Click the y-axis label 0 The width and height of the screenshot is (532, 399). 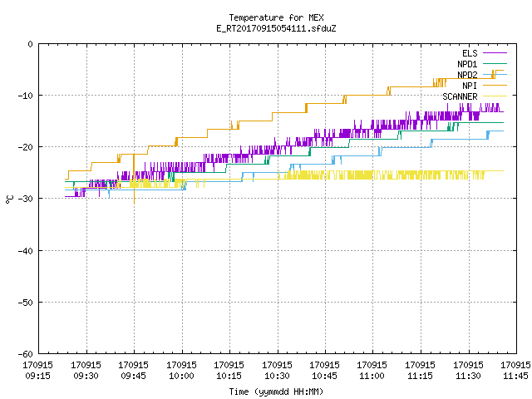point(31,44)
